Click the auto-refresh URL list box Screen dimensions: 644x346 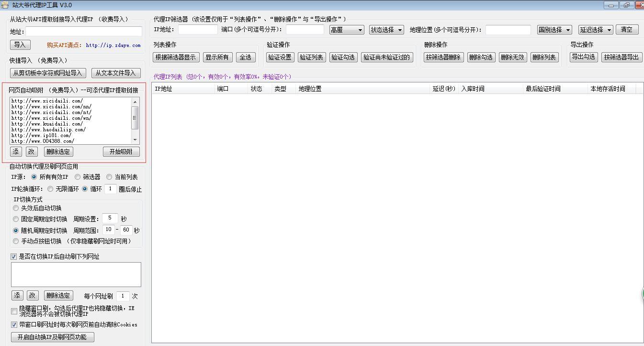76,275
